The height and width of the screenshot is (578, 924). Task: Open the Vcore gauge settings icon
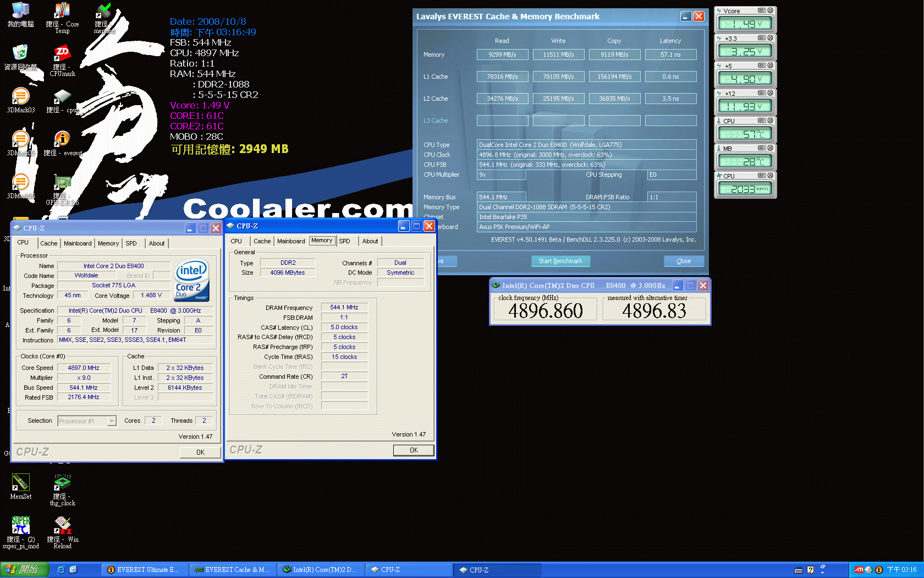762,10
